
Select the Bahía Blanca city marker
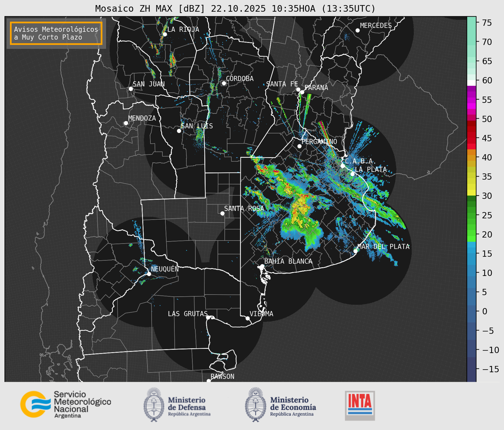click(262, 266)
